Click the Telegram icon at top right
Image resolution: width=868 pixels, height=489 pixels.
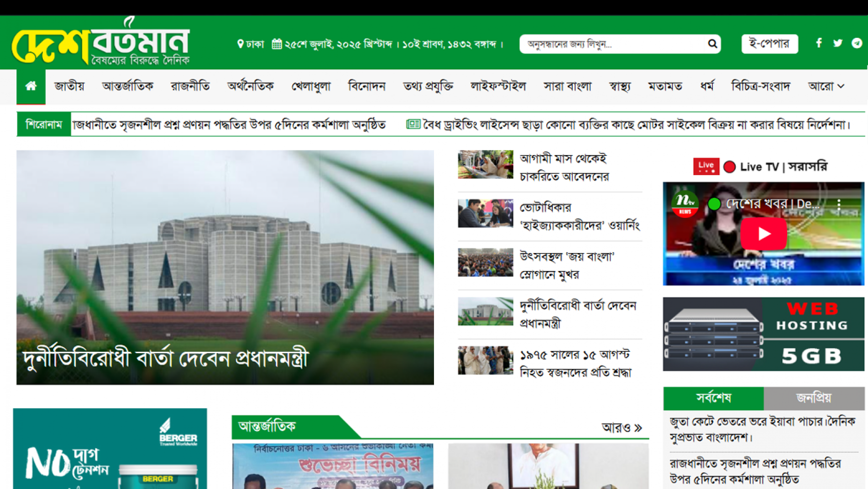pyautogui.click(x=857, y=43)
